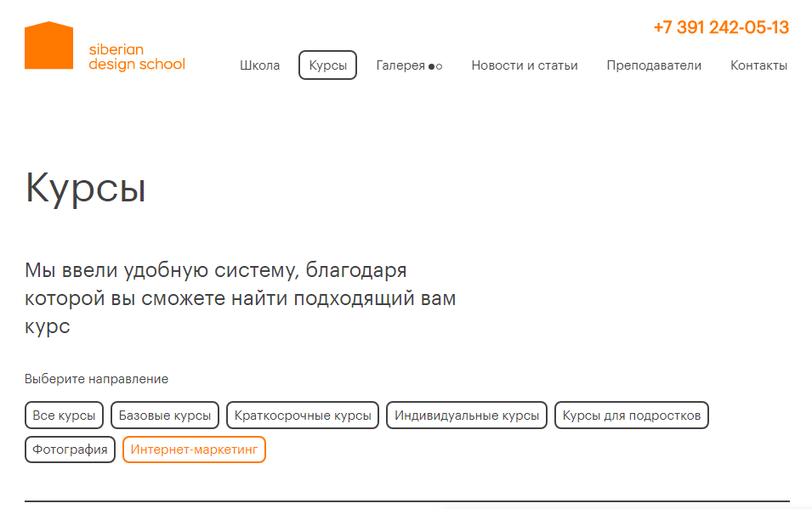Click the phone number +7 391 242-05-13
This screenshot has height=509, width=812.
(720, 27)
